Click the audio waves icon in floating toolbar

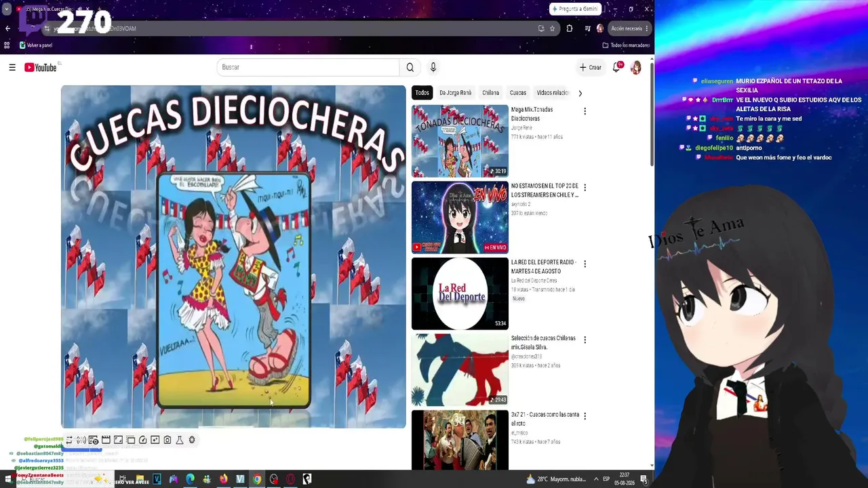click(x=81, y=440)
